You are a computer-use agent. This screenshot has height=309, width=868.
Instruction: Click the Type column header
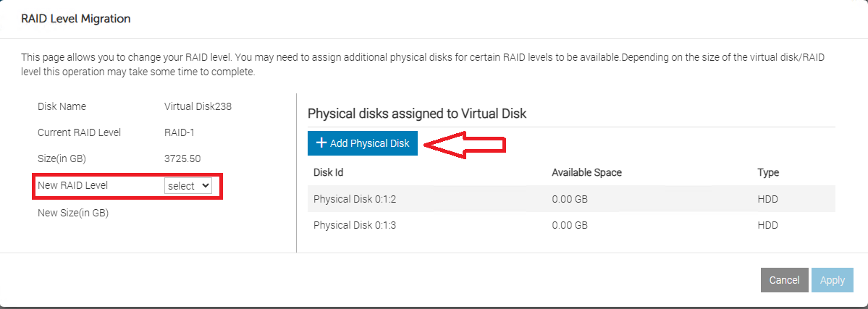(768, 172)
